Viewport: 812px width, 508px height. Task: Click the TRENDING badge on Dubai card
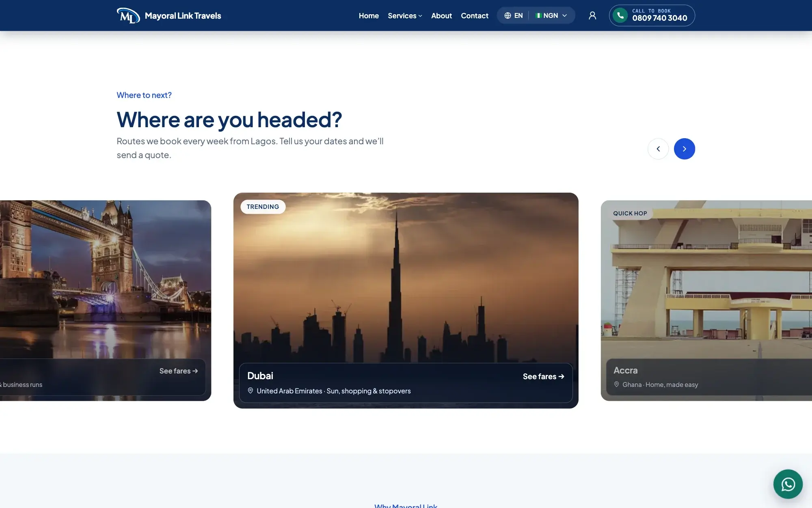pos(263,207)
